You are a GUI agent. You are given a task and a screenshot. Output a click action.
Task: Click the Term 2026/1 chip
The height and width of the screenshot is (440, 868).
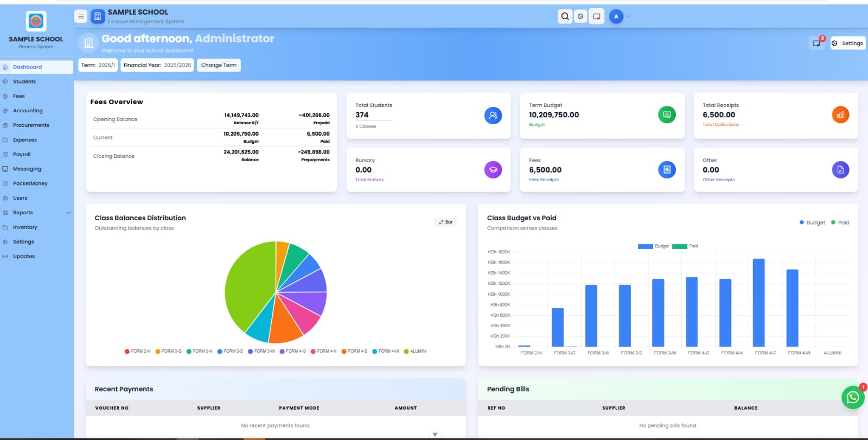point(98,65)
